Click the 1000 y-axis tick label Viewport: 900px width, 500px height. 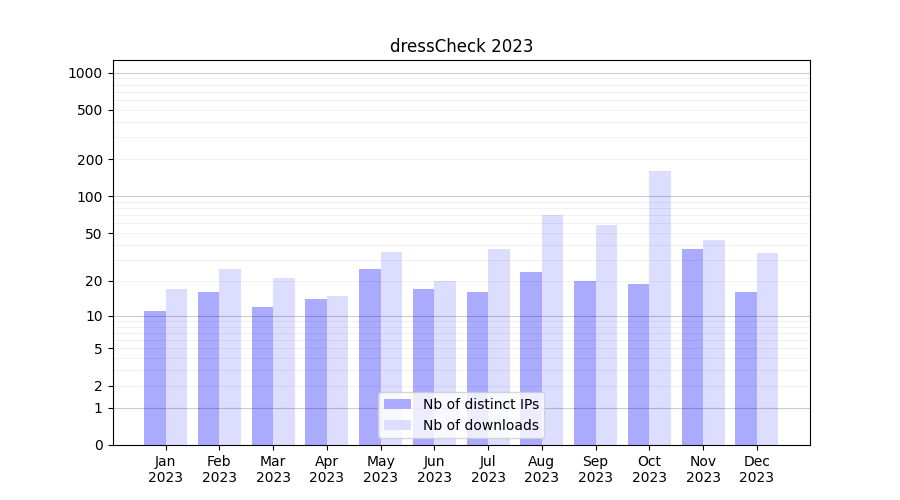(85, 73)
